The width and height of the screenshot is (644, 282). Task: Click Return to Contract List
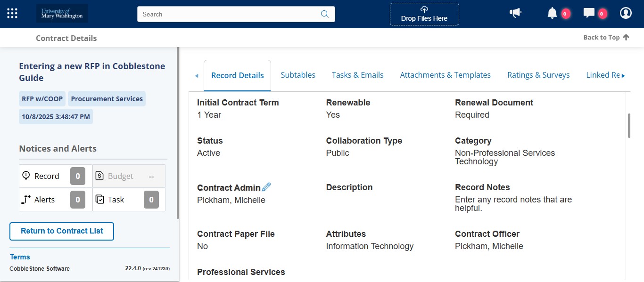(x=61, y=231)
